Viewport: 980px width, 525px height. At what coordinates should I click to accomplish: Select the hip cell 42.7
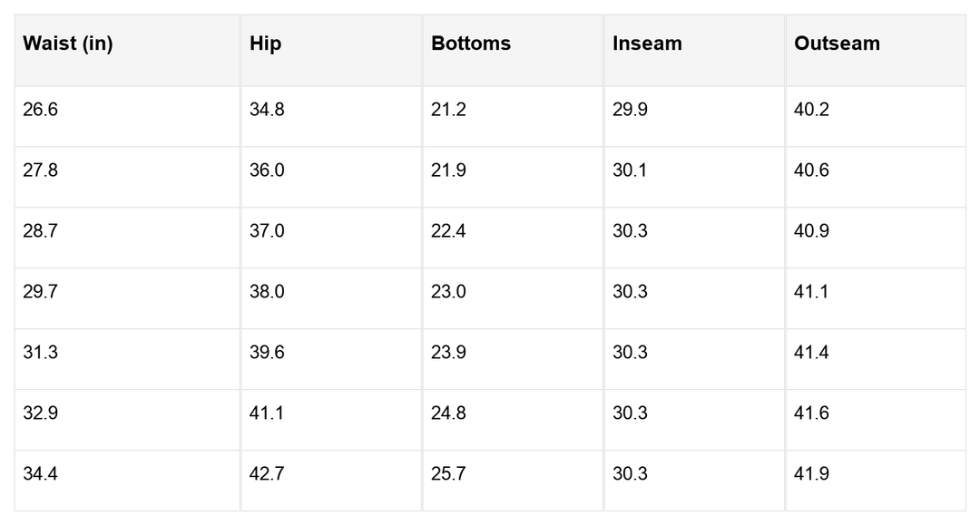267,474
